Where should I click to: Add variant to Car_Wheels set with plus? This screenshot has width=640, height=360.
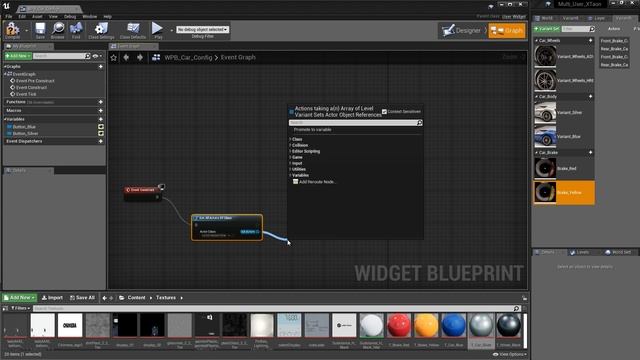coord(591,40)
